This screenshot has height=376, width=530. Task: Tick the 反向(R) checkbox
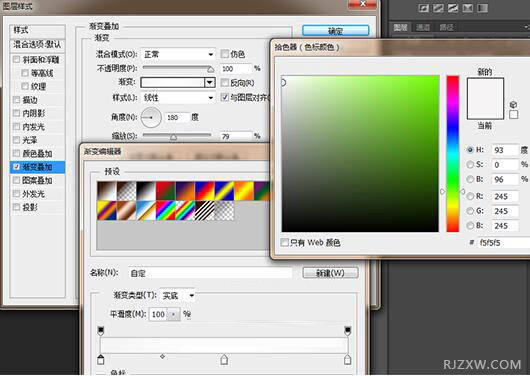[x=224, y=82]
